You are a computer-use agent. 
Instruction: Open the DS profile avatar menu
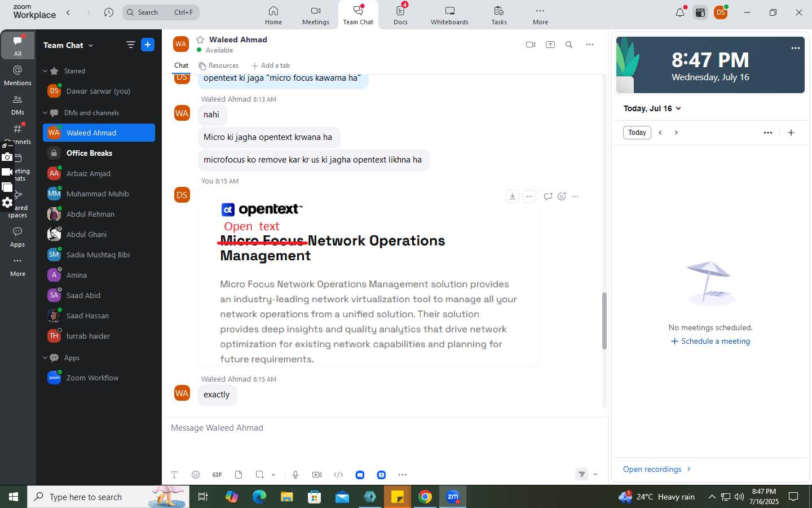[721, 12]
